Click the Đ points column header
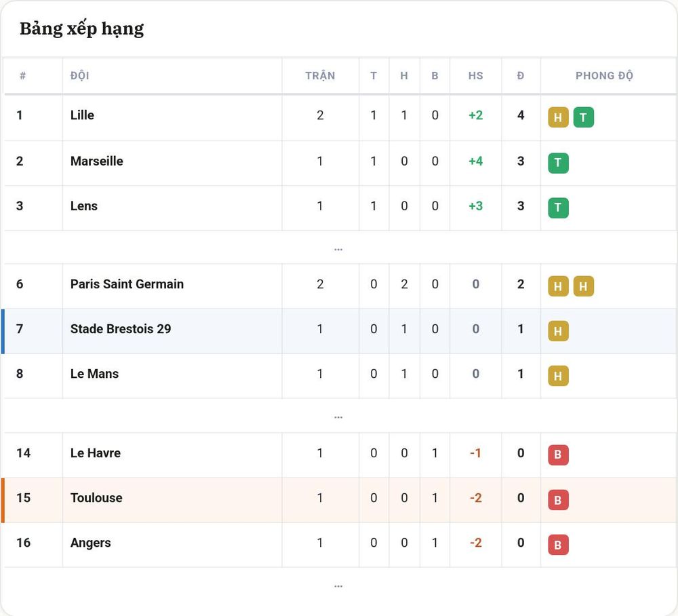 [x=521, y=76]
